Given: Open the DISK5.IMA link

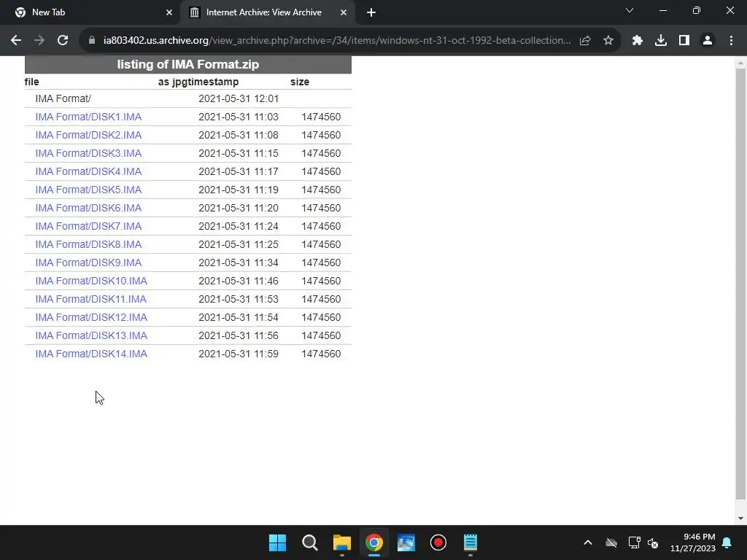Looking at the screenshot, I should tap(88, 190).
